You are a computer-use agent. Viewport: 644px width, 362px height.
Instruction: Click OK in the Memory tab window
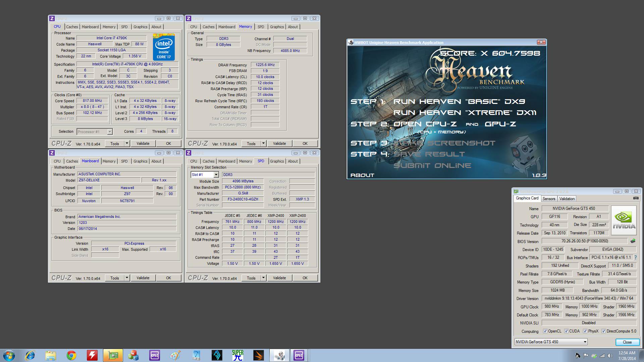click(305, 143)
